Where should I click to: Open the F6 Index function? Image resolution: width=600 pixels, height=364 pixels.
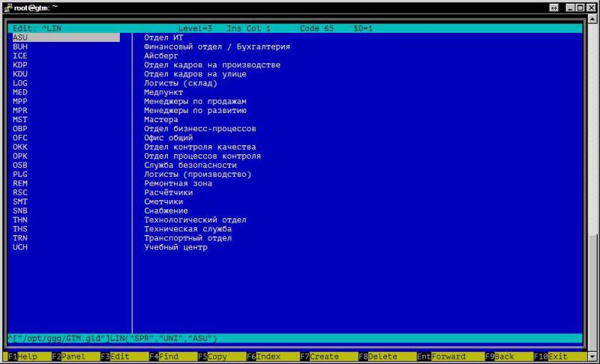[x=264, y=357]
